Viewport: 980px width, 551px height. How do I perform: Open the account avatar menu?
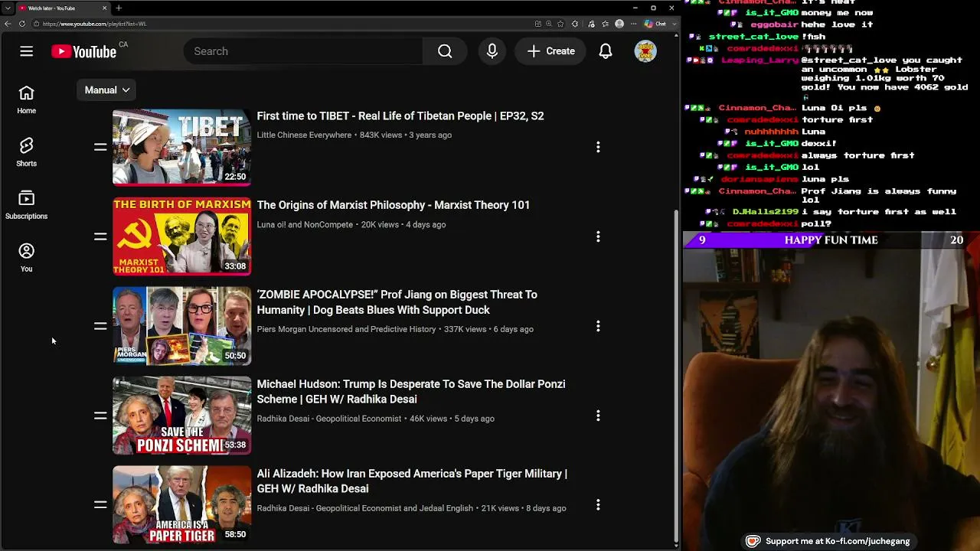pos(645,51)
